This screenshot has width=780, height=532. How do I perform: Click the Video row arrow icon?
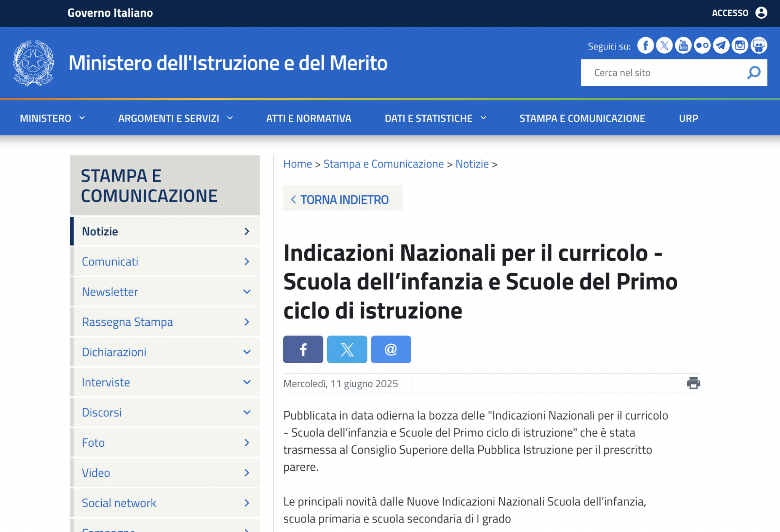coord(247,473)
